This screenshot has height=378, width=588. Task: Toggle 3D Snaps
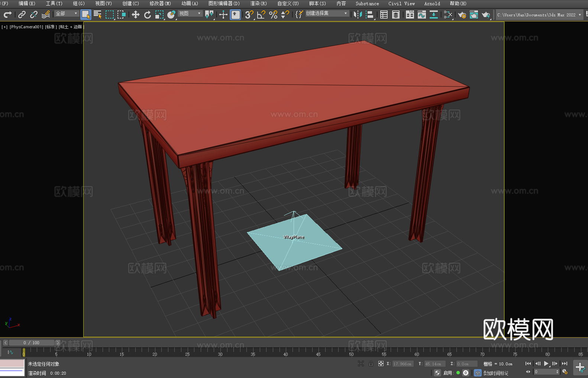click(x=249, y=14)
